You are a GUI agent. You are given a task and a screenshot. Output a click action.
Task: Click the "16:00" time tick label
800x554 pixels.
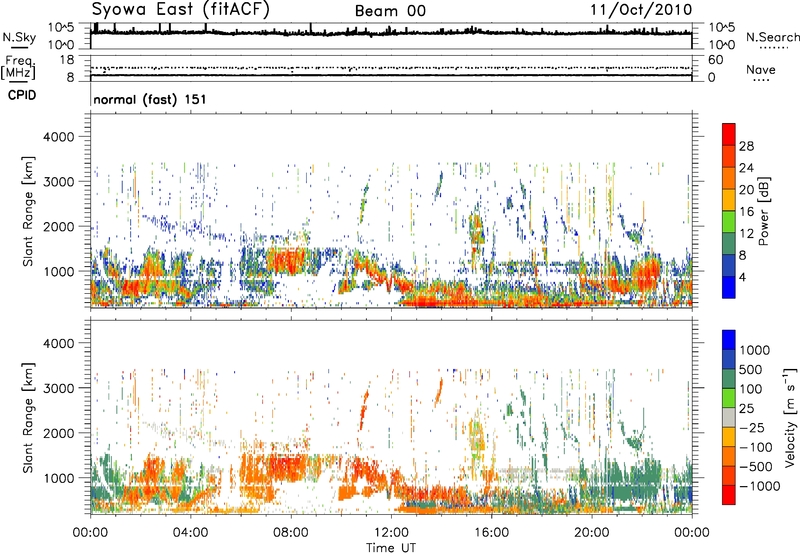pos(491,533)
